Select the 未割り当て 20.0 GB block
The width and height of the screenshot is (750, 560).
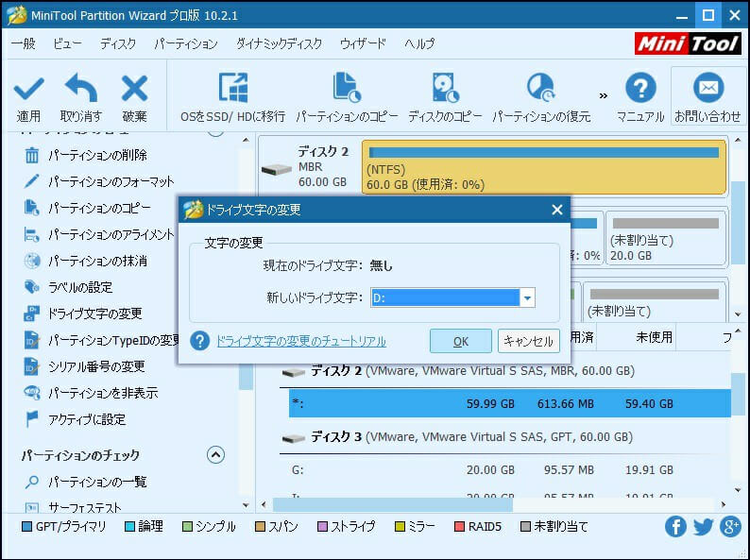(x=666, y=238)
